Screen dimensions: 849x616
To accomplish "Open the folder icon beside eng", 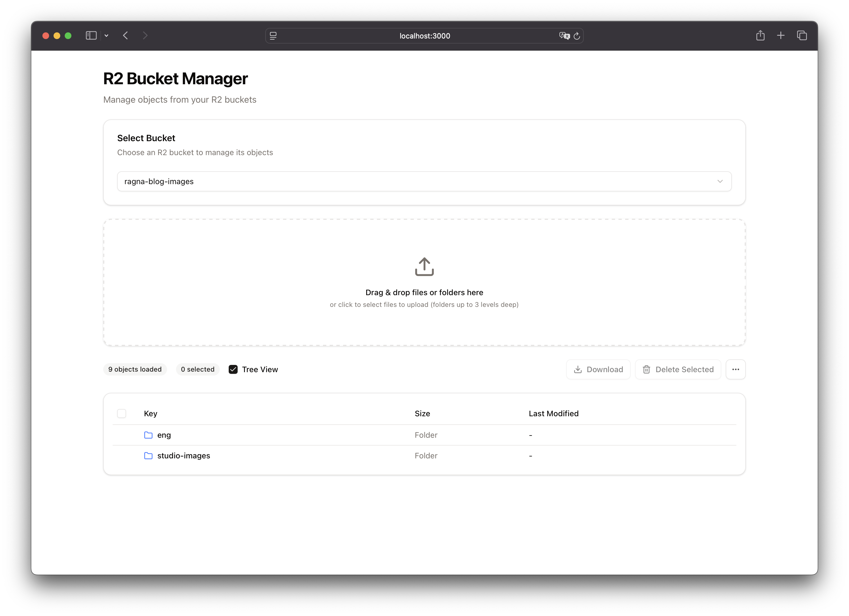I will (148, 435).
